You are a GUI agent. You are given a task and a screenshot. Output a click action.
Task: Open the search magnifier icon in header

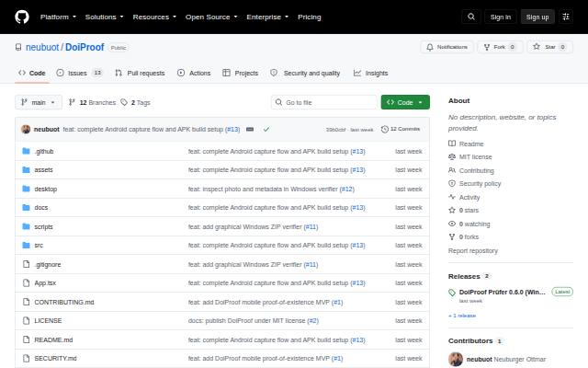(x=471, y=17)
